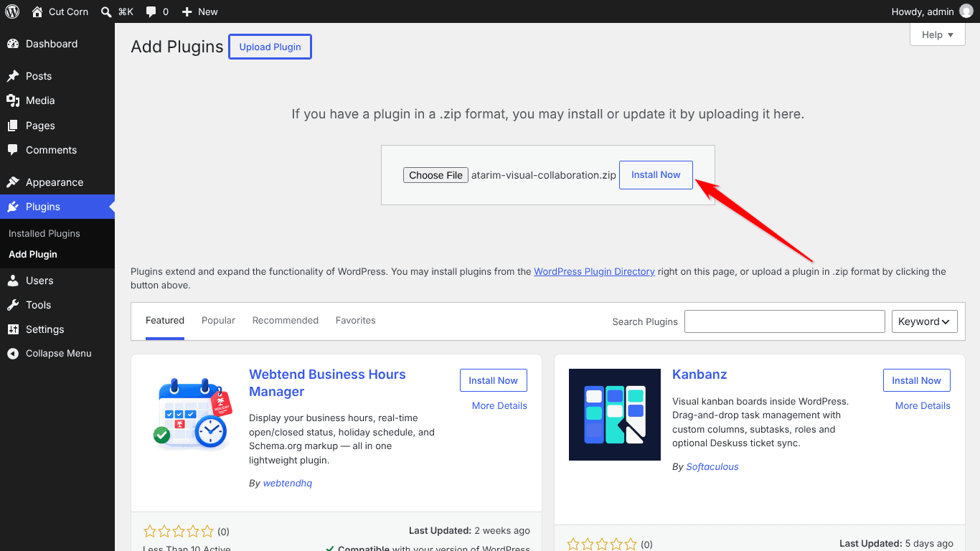Switch to the Featured tab
This screenshot has width=980, height=551.
point(165,321)
